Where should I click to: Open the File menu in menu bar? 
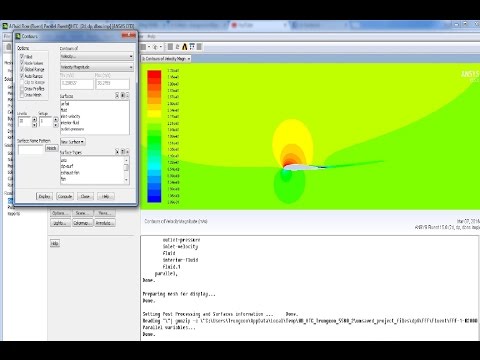point(7,36)
